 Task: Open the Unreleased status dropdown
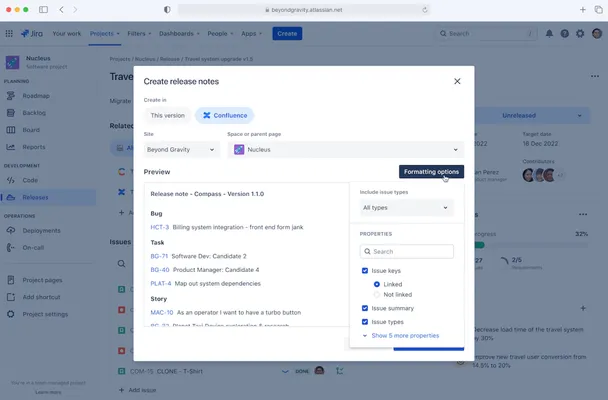coord(532,116)
